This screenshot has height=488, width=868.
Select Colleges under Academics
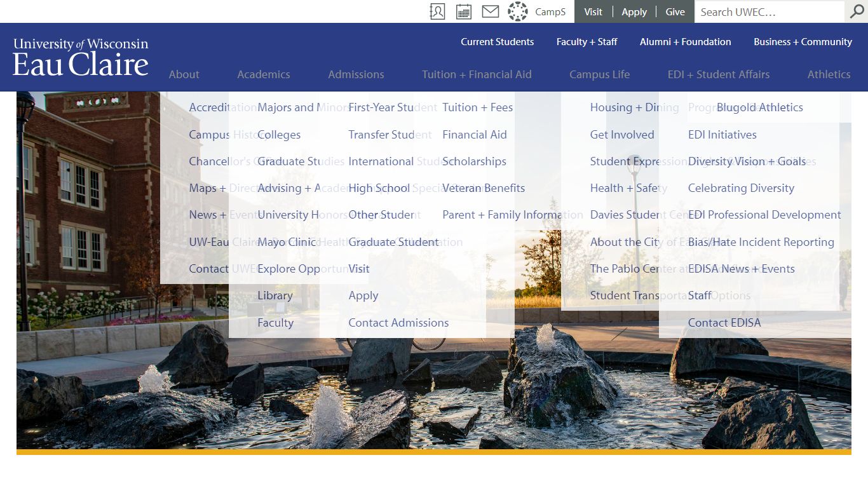click(x=279, y=135)
